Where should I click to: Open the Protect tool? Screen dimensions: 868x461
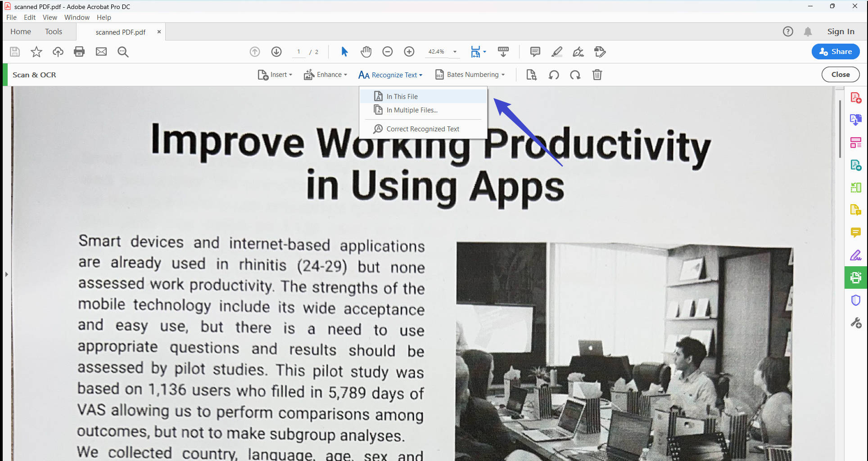coord(856,300)
